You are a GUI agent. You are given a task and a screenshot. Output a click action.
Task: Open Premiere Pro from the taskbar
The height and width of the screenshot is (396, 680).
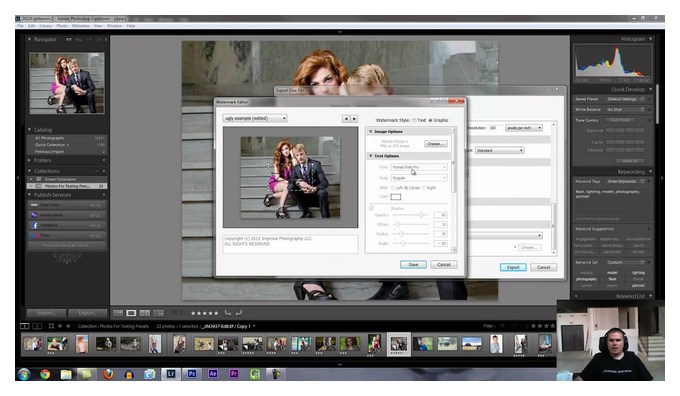pos(234,374)
